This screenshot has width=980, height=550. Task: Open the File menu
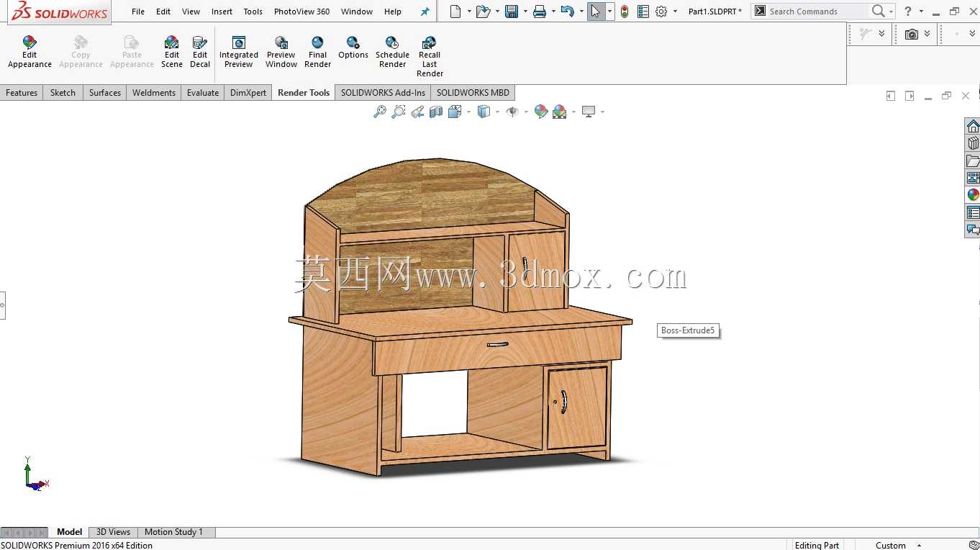click(138, 12)
